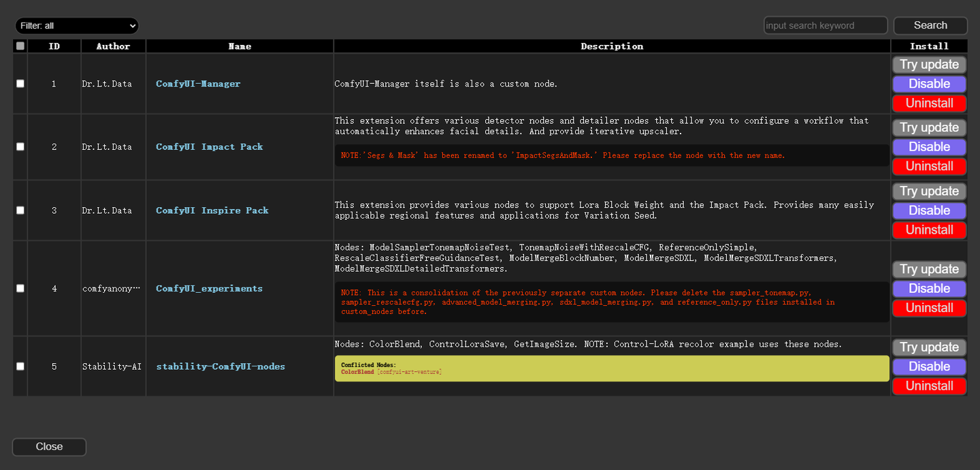
Task: Check the box for stability-ComfyUI-nodes row
Action: coord(20,366)
